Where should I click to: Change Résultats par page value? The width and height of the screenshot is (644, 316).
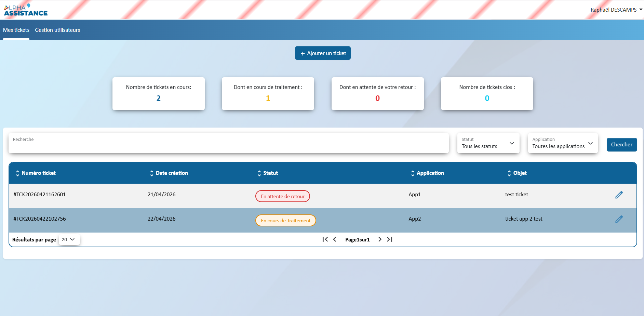point(69,240)
